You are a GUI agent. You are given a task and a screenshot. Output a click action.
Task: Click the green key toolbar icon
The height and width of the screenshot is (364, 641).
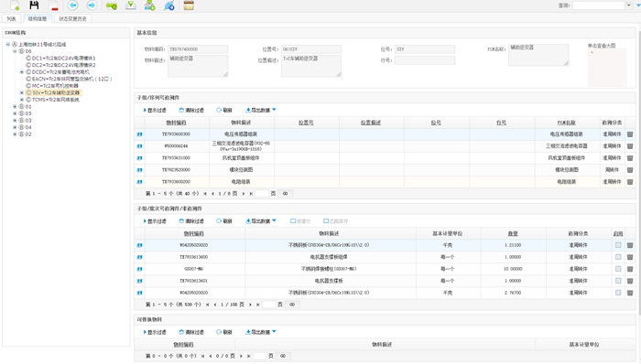[111, 5]
